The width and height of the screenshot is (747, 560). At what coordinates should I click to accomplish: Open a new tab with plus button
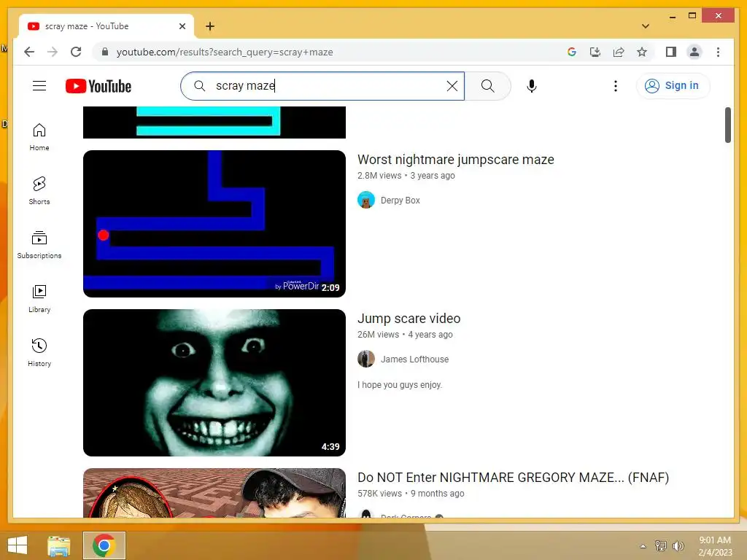click(210, 26)
